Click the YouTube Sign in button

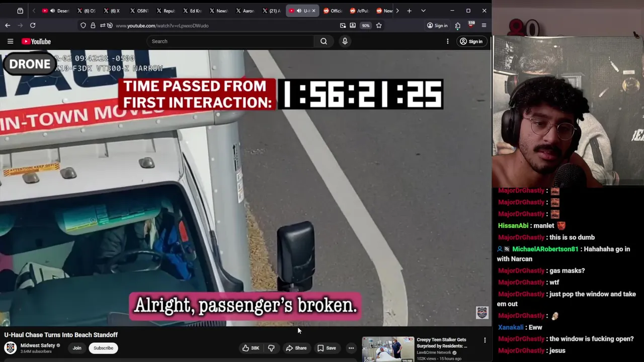point(471,41)
